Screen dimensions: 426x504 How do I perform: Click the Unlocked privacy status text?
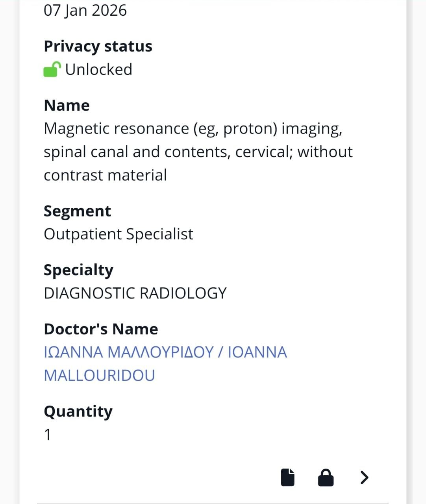[x=98, y=70]
